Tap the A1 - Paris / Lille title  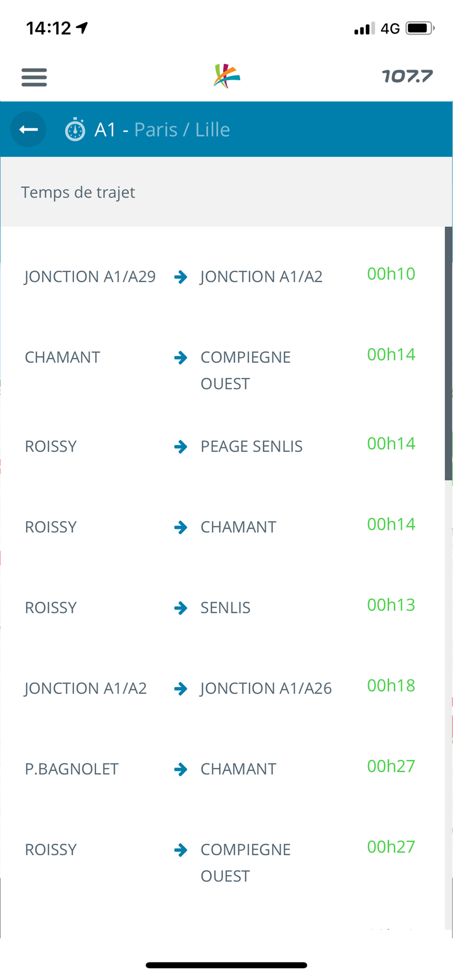[x=162, y=130]
